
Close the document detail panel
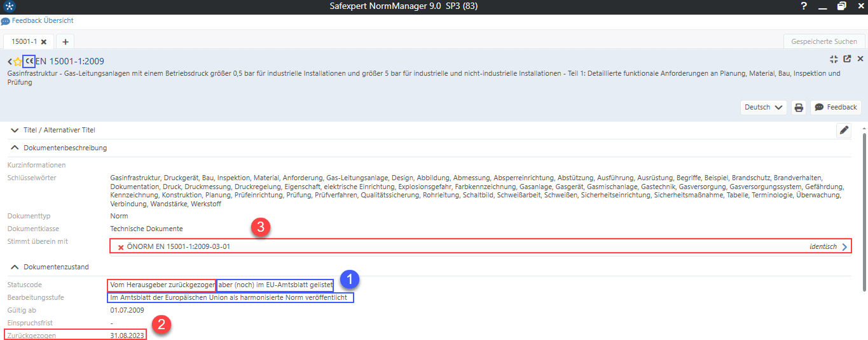click(860, 59)
